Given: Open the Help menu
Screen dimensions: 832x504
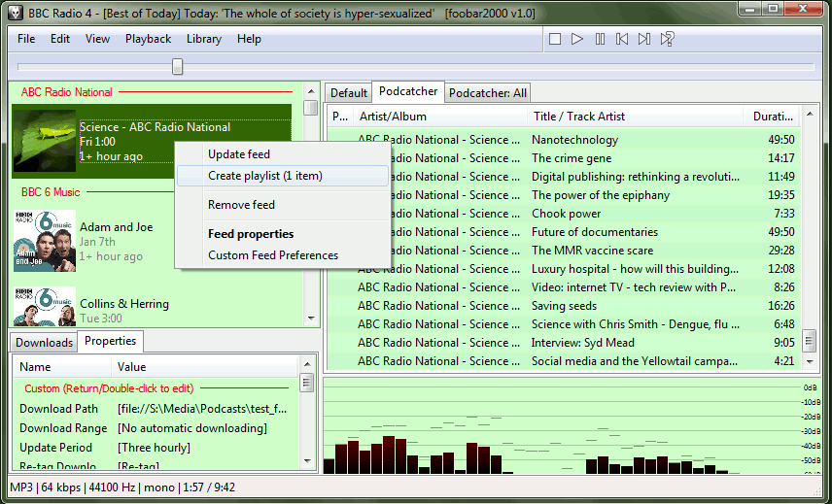Looking at the screenshot, I should coord(249,39).
